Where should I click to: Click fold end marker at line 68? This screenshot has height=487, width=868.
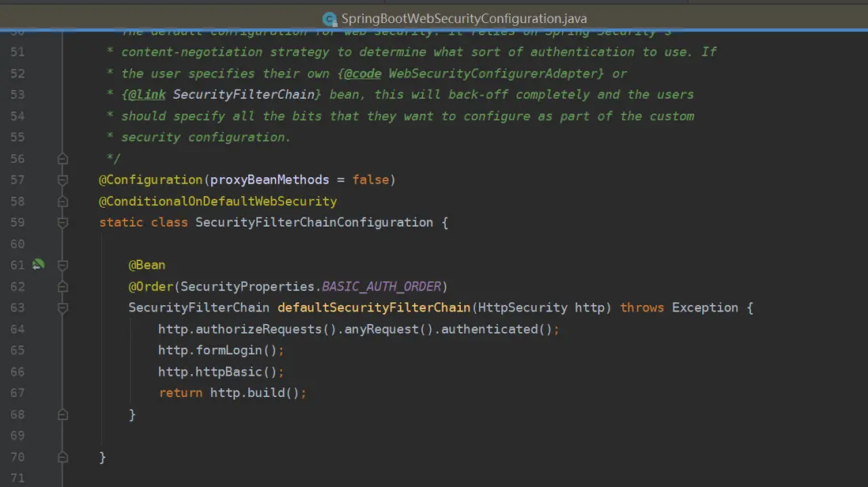[62, 414]
